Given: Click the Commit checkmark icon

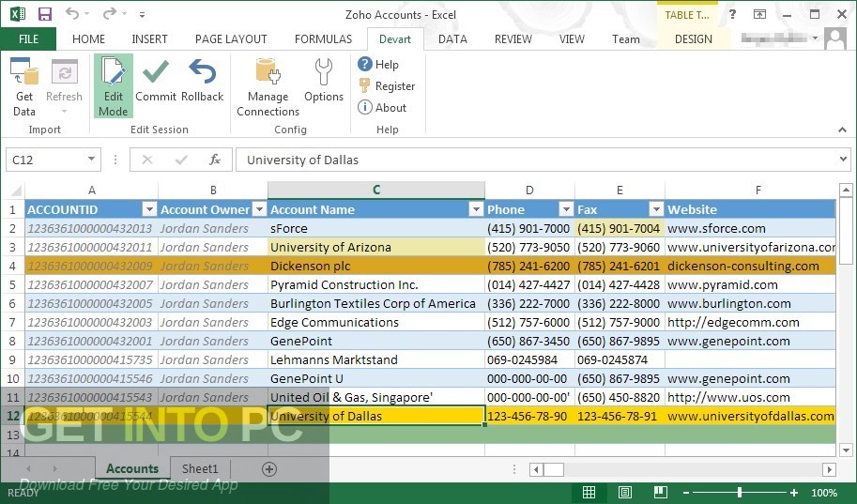Looking at the screenshot, I should (155, 71).
